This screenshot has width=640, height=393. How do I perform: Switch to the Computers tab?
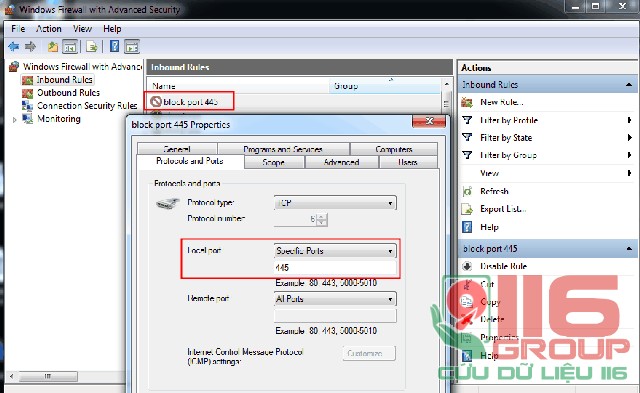coord(393,149)
